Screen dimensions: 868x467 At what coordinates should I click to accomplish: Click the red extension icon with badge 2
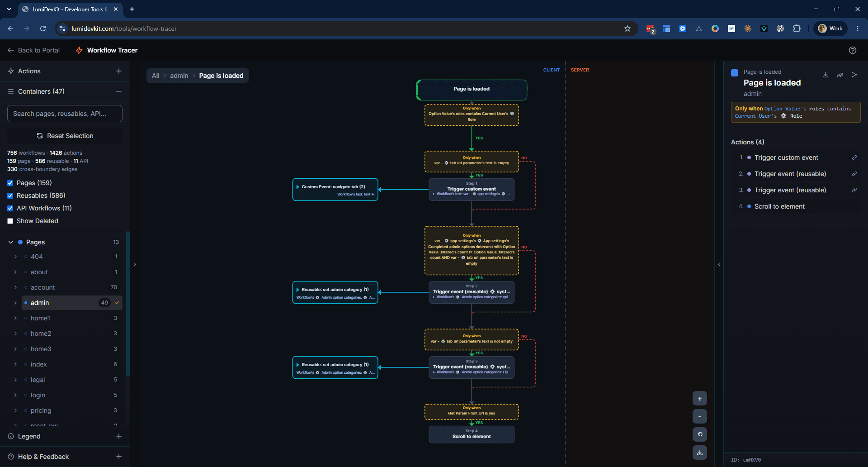650,29
